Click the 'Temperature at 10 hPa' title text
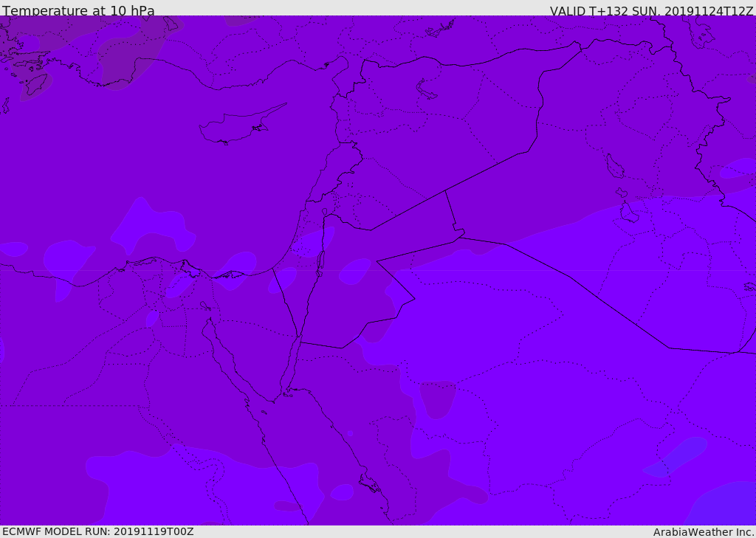Screen dimensions: 756x538 coord(78,10)
